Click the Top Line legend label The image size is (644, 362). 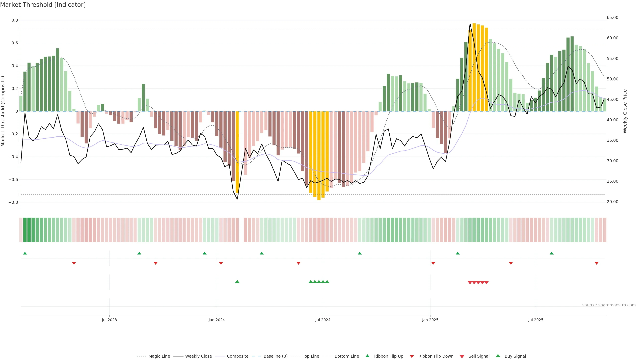pos(311,356)
